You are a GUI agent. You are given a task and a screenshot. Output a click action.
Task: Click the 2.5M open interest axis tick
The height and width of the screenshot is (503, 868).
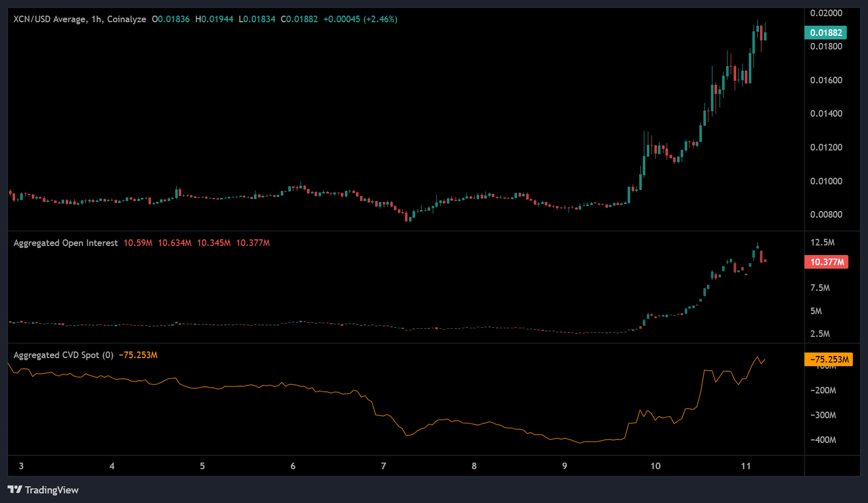pos(820,334)
